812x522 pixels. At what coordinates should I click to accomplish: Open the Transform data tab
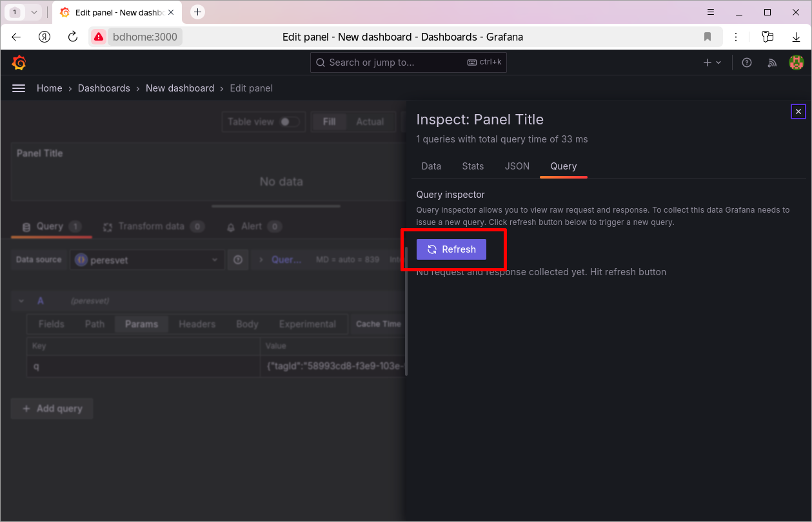point(154,226)
